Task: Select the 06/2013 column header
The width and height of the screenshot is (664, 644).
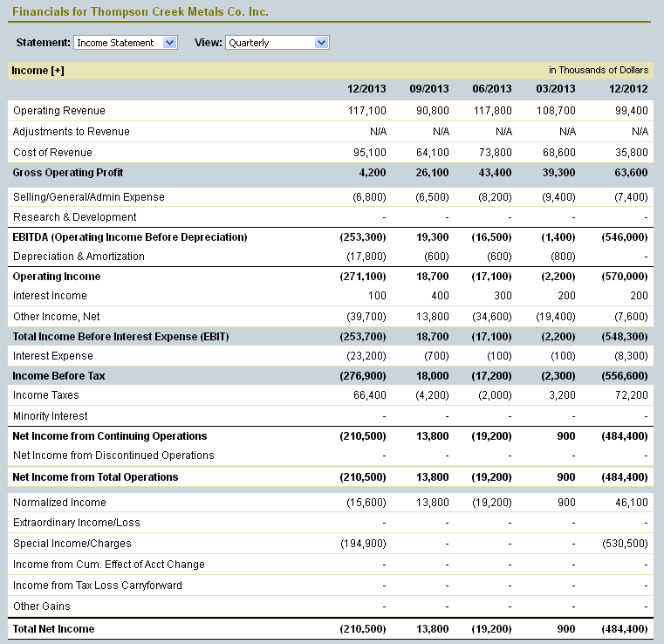Action: 492,89
